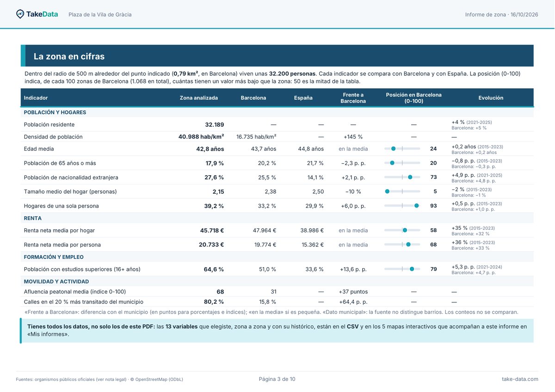Screen dimensions: 555x392
Task: Click position bar for Hogares de una sola persona
Action: [402, 206]
